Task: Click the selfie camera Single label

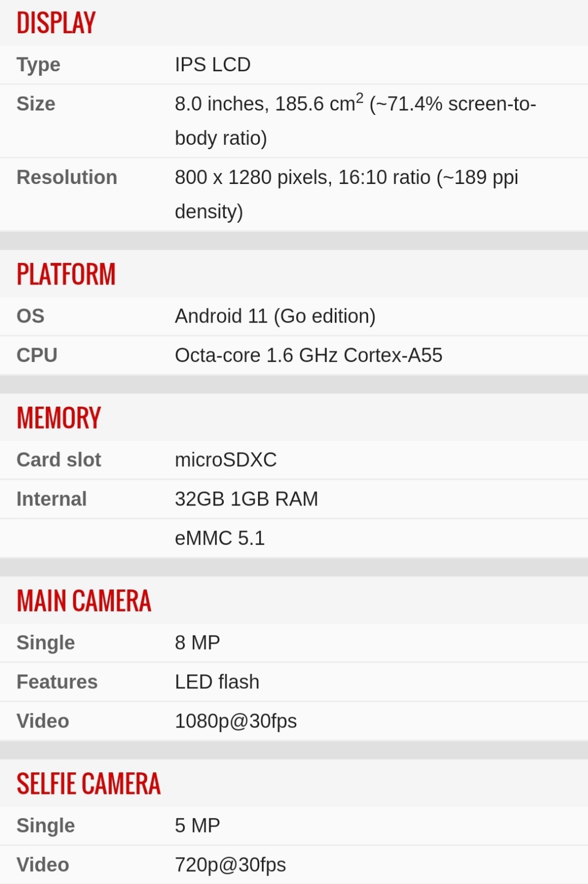Action: [x=45, y=826]
